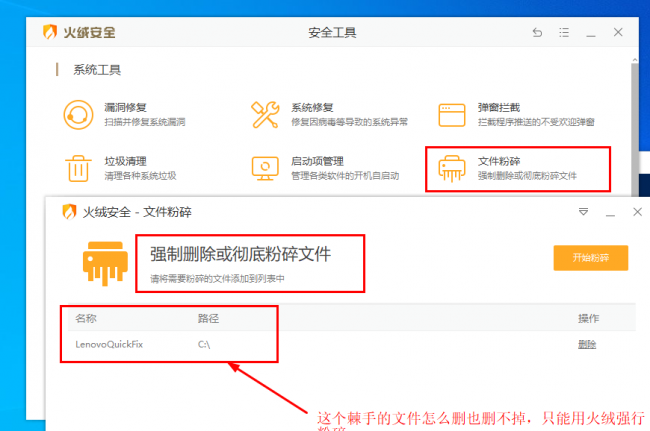Click the 名称 column header
The height and width of the screenshot is (431, 650).
click(86, 318)
